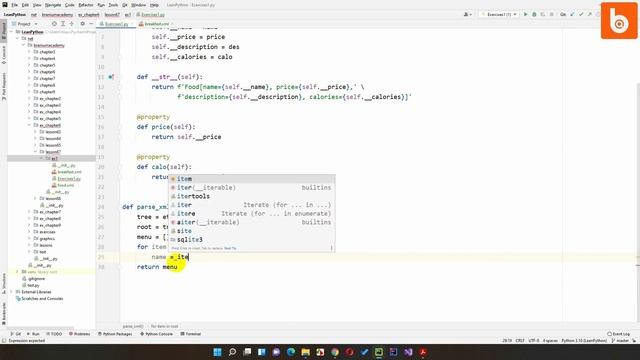Select 'item' in the completion popup
The width and height of the screenshot is (640, 360).
tap(252, 179)
